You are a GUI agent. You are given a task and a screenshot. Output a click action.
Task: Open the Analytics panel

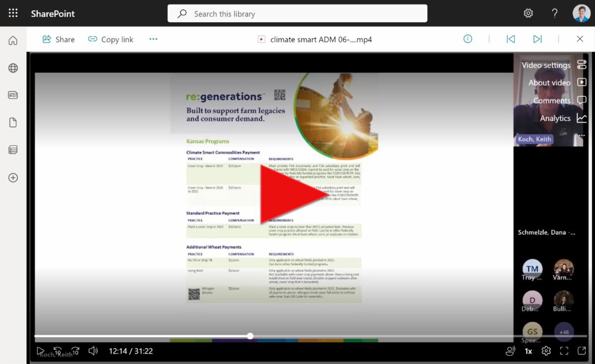pos(563,119)
